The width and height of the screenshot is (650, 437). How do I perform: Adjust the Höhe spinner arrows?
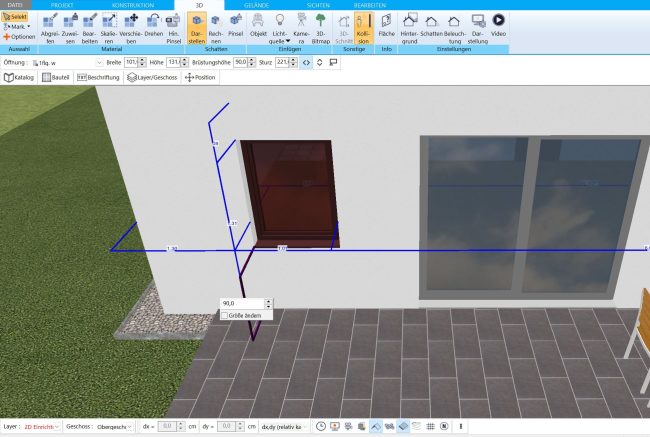[x=184, y=62]
